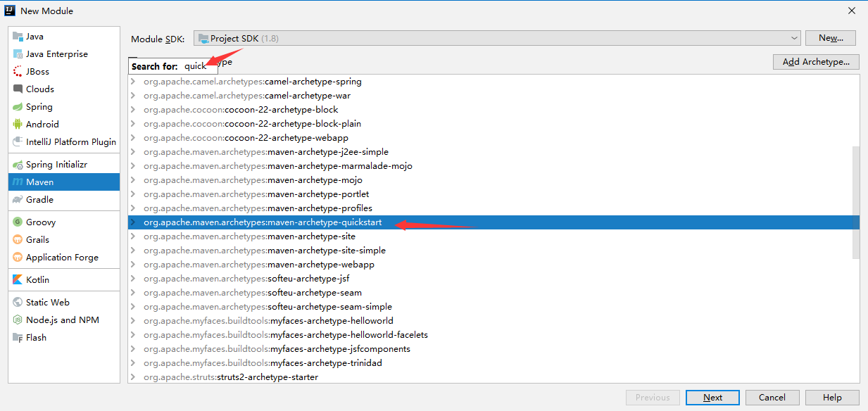Click the New... SDK button
Viewport: 868px width, 411px height.
click(831, 38)
